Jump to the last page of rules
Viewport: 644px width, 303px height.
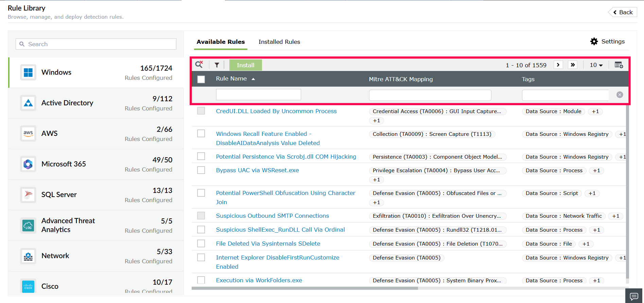(573, 65)
